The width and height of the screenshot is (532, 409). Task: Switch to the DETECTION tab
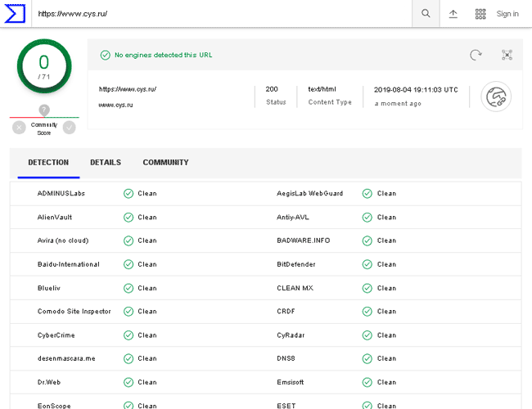click(x=48, y=163)
